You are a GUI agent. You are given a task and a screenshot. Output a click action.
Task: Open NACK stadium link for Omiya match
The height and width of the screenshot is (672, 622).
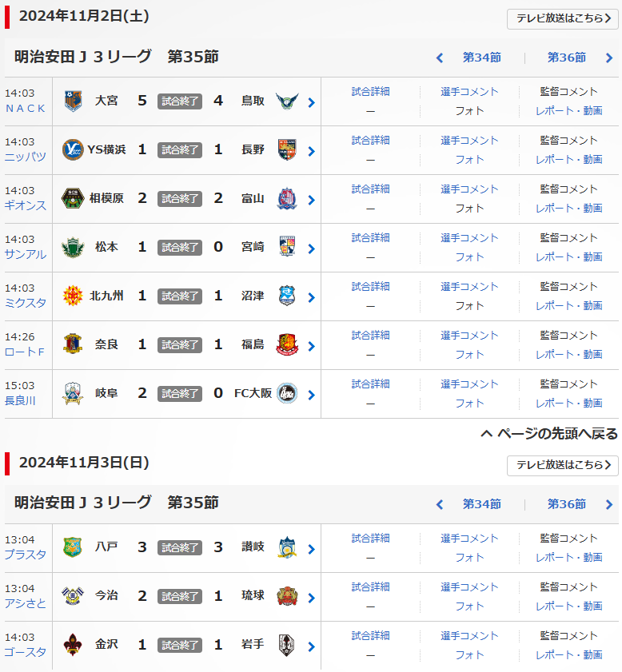25,108
